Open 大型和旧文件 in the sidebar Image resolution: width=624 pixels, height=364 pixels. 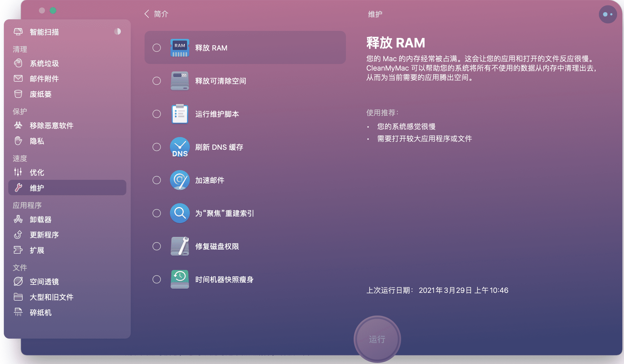(x=67, y=297)
